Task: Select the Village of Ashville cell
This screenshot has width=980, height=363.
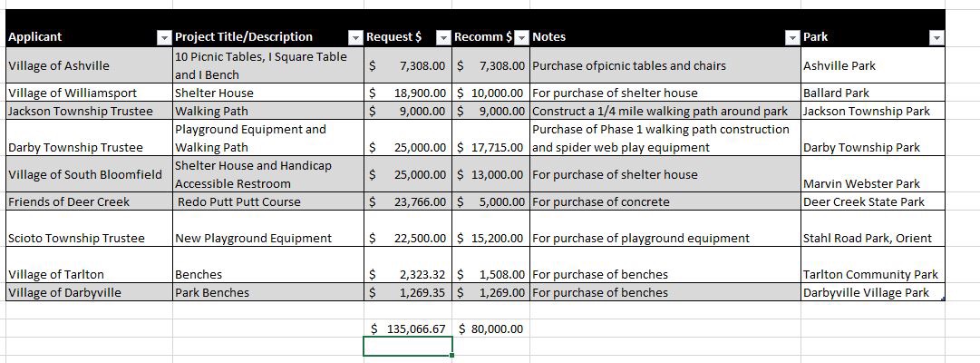Action: (90, 65)
